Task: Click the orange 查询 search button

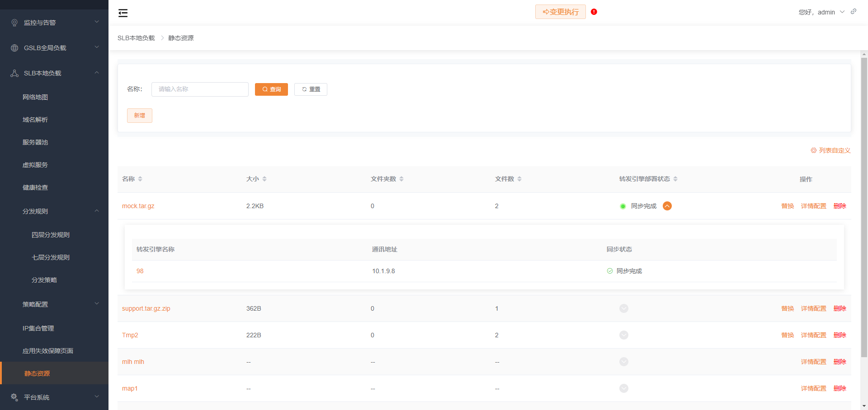Action: 271,89
